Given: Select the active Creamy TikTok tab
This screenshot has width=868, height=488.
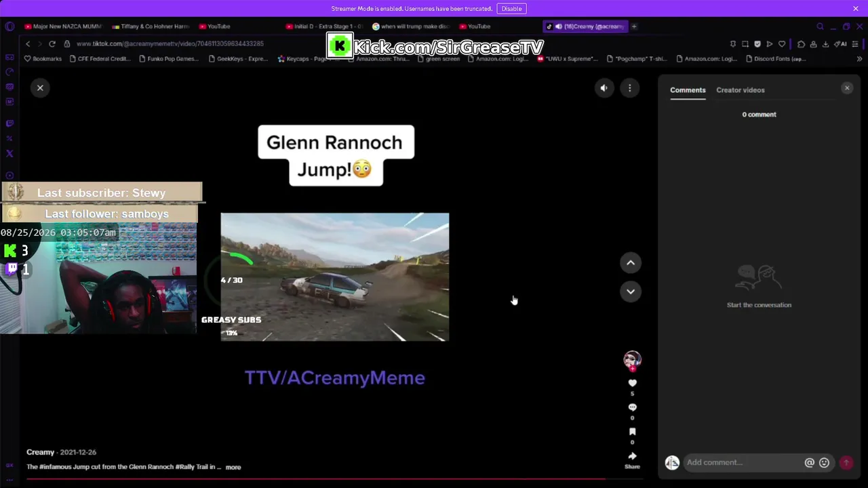Looking at the screenshot, I should tap(585, 26).
